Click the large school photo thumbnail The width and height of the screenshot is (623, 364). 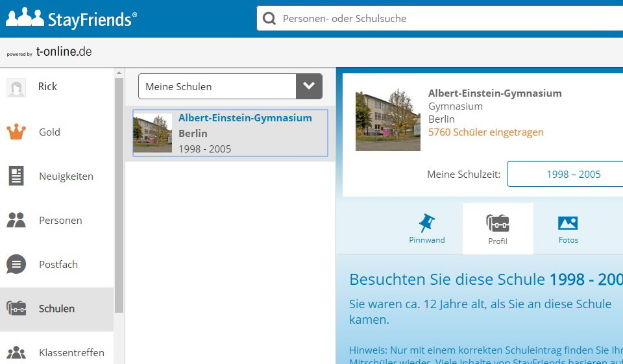387,120
